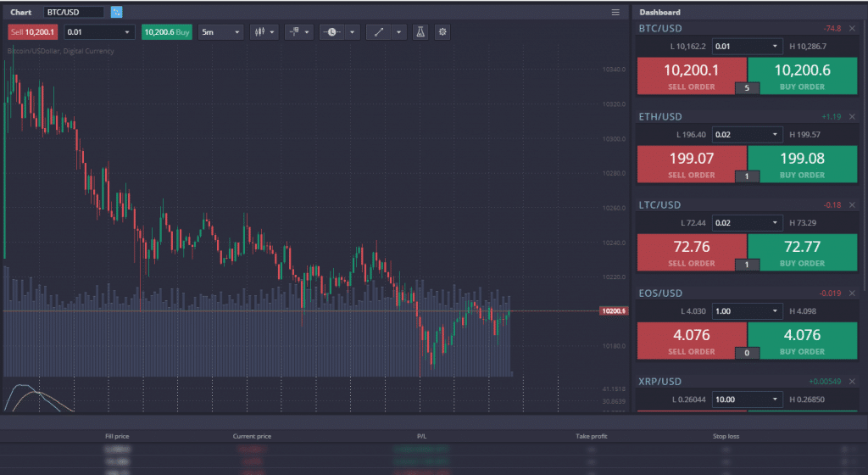Expand the chart type dropdown arrow
Screen dimensions: 868x475
(x=272, y=32)
